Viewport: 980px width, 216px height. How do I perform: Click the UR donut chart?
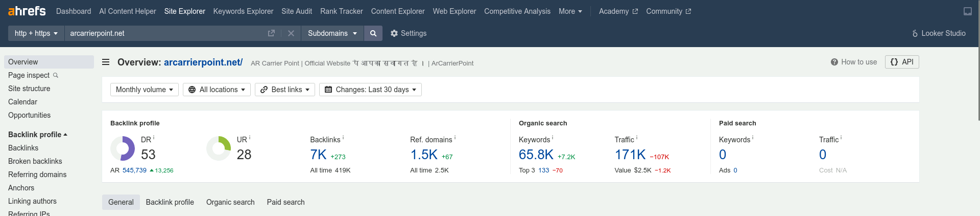(x=219, y=148)
